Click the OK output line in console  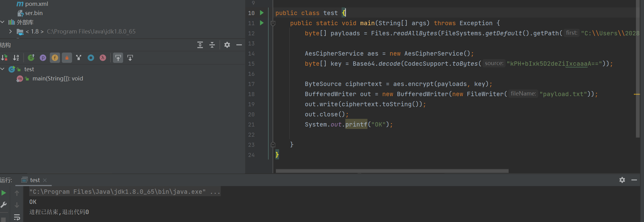coord(33,202)
